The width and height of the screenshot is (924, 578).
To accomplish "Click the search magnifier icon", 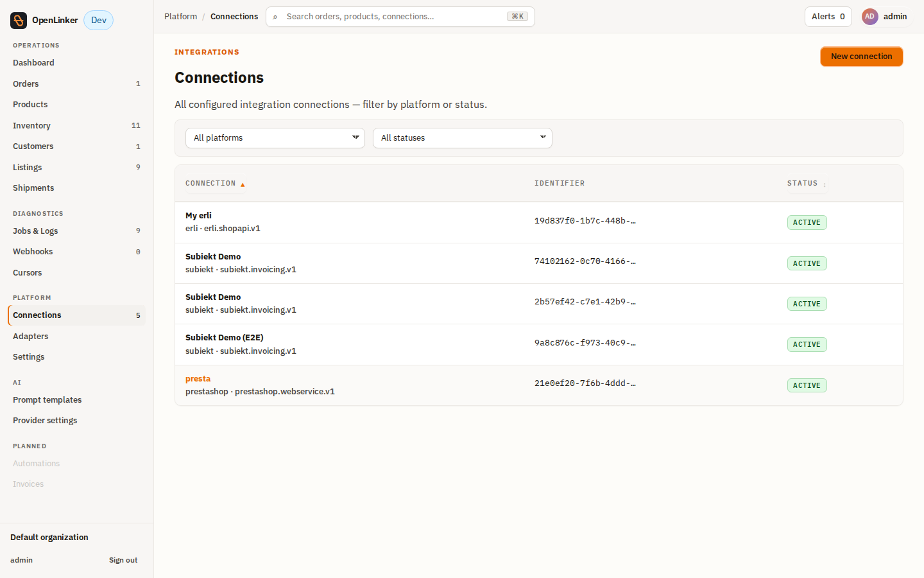I will pos(275,17).
